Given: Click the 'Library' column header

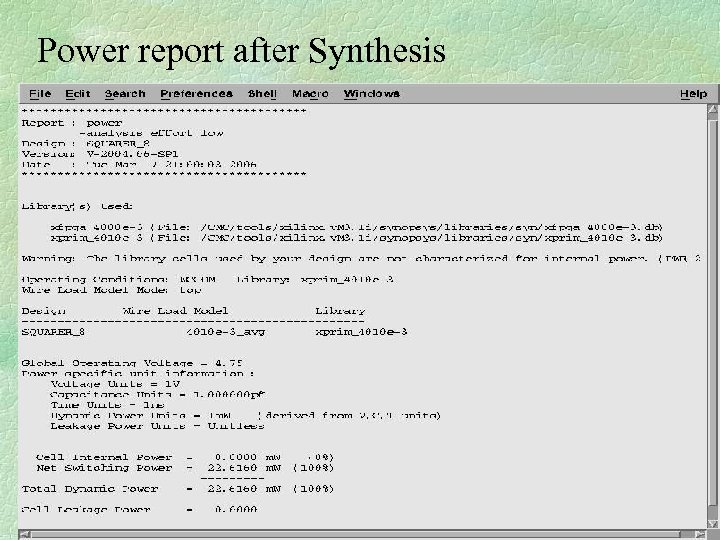Looking at the screenshot, I should [340, 311].
